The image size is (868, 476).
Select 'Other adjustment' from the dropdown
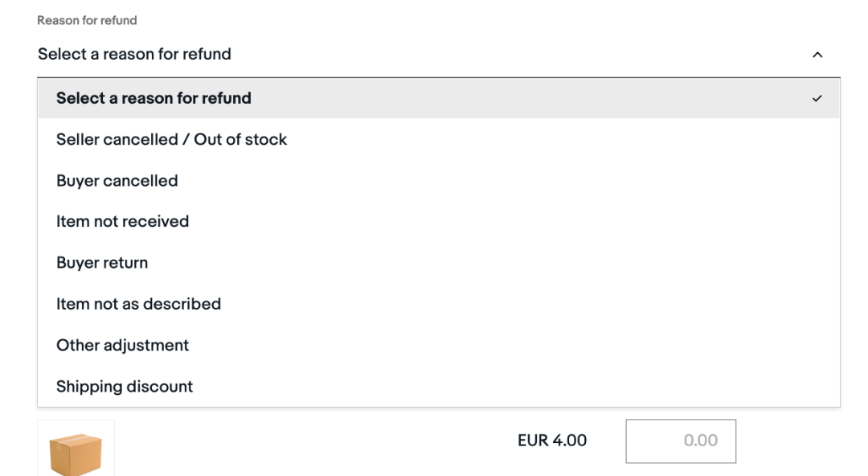122,345
